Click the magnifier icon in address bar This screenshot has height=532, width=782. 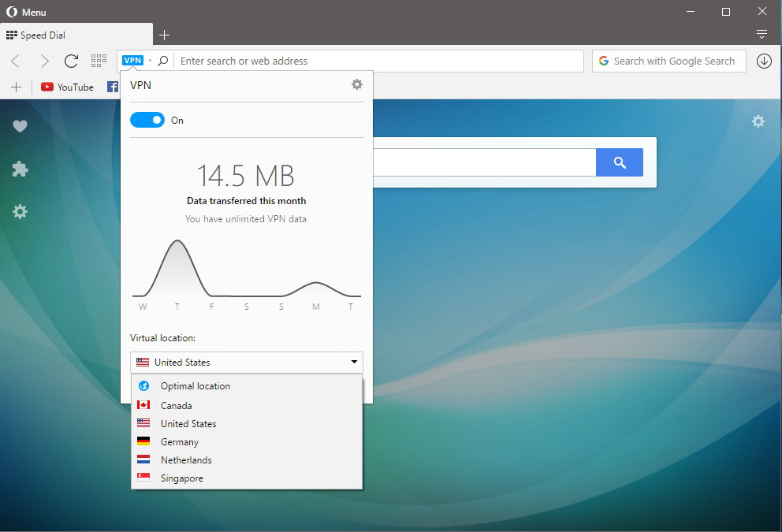(x=162, y=61)
